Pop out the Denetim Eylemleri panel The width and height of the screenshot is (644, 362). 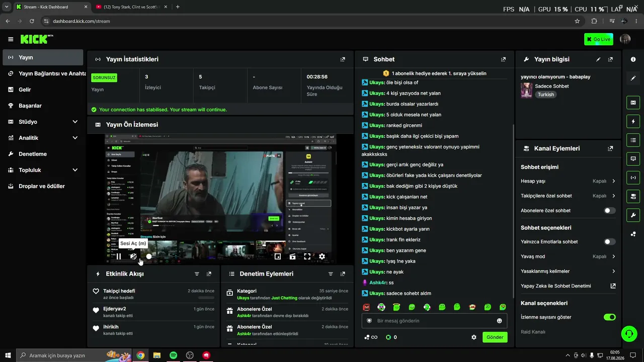(343, 274)
